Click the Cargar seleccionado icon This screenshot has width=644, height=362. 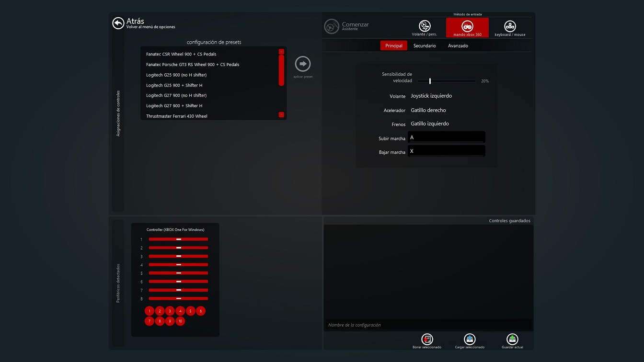pyautogui.click(x=470, y=339)
